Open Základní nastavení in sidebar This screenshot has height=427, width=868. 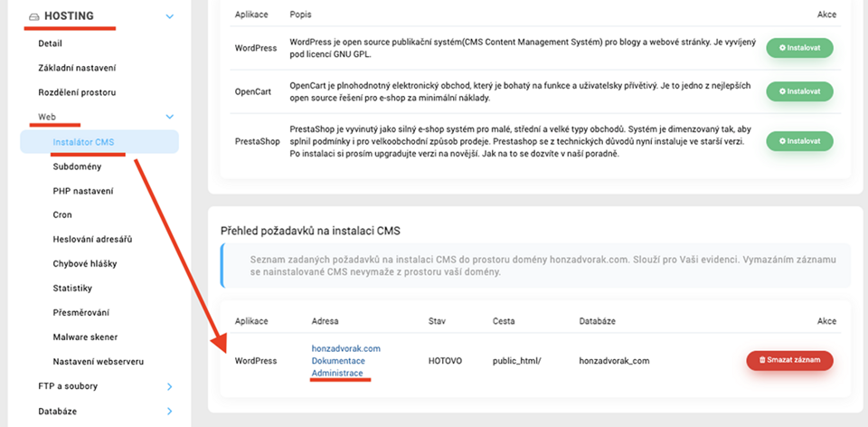tap(77, 68)
